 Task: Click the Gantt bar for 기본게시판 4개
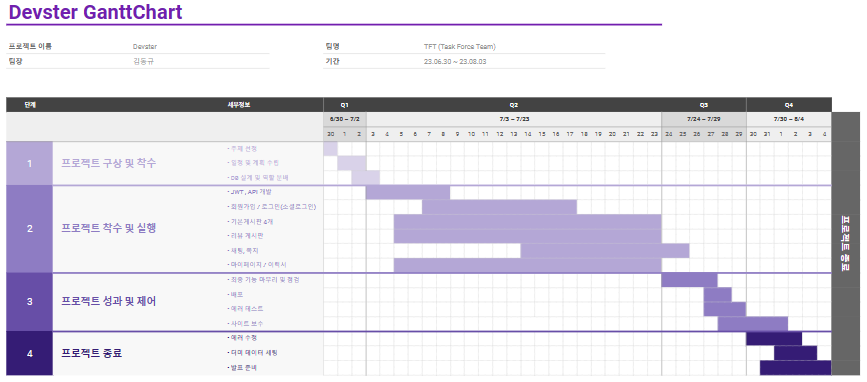point(528,221)
